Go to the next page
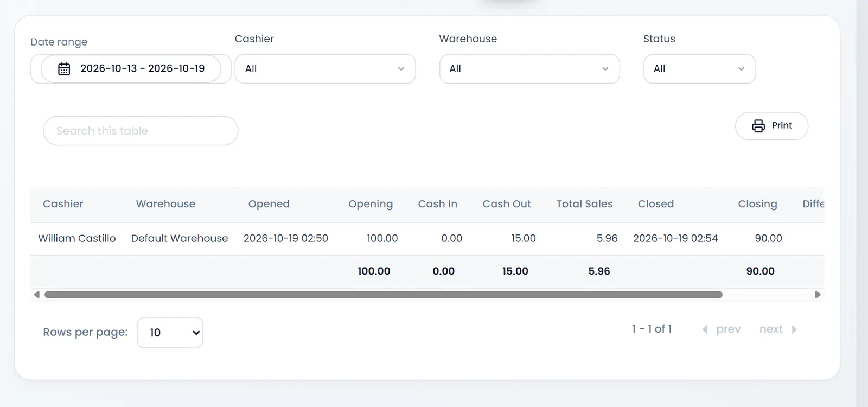868x407 pixels. (778, 329)
